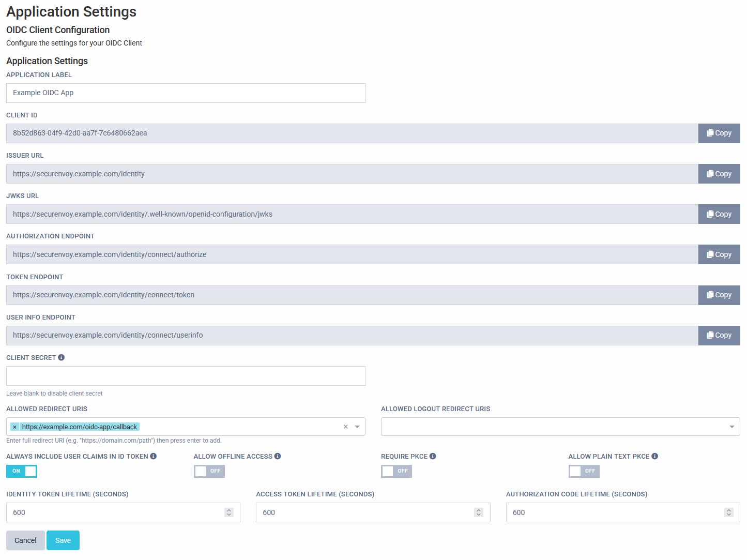Click the 'OIDC Client Configuration' heading

pos(58,30)
